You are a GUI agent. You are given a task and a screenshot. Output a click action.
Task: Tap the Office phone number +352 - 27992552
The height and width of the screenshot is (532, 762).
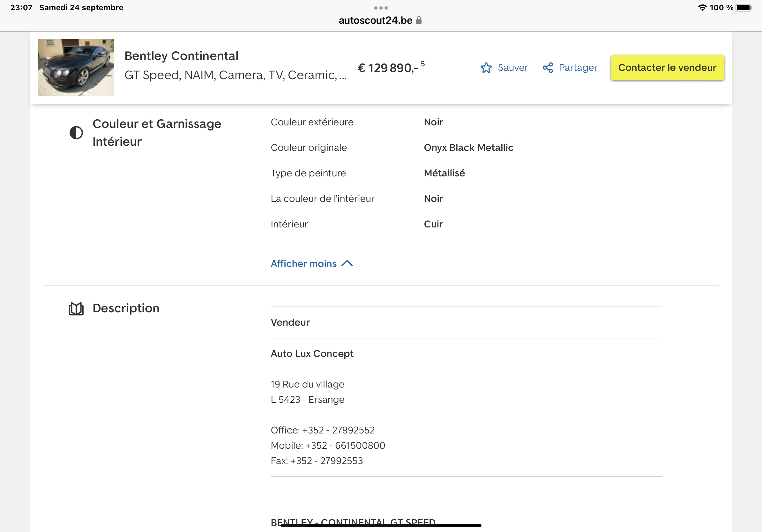tap(338, 430)
